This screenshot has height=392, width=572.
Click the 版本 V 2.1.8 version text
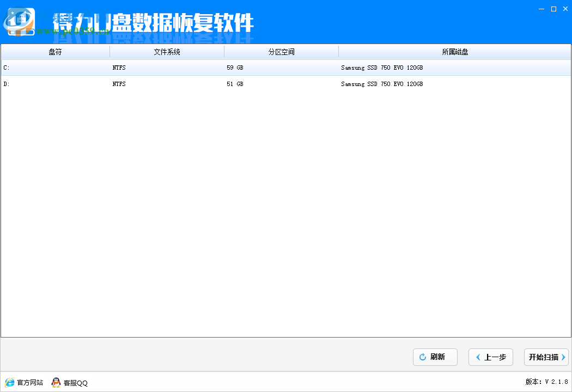click(x=546, y=383)
